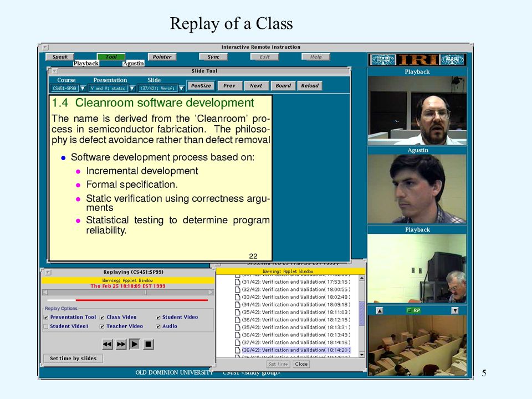Open the Board button
This screenshot has width=532, height=399.
pyautogui.click(x=283, y=86)
